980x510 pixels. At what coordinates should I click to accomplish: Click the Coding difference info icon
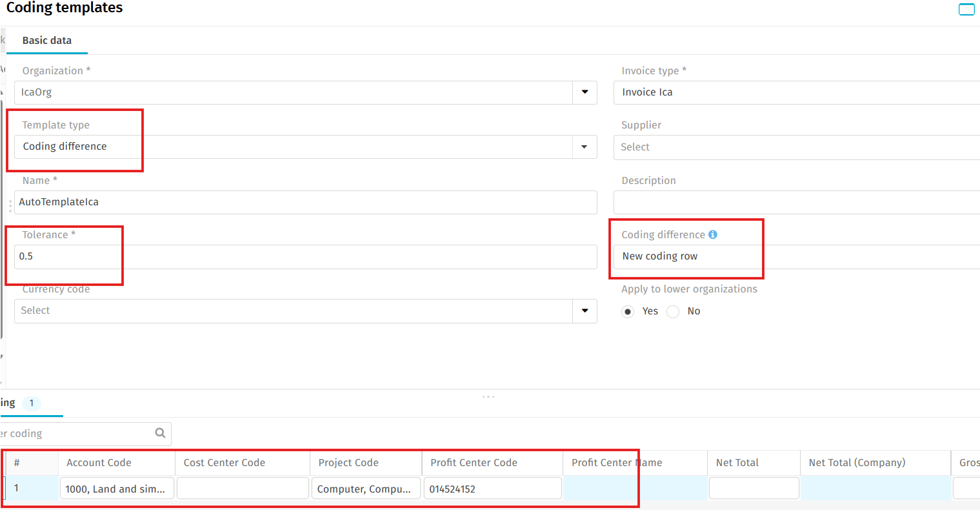712,234
